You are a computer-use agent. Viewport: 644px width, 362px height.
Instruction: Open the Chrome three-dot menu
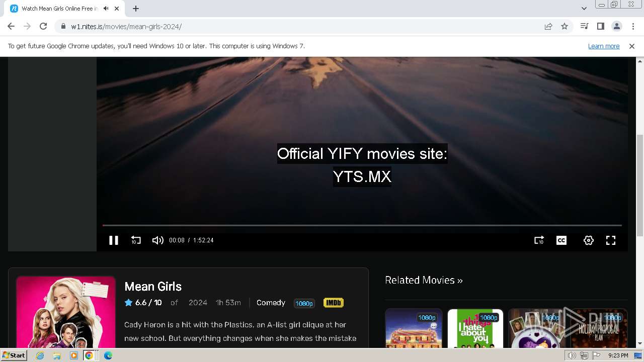click(633, 26)
